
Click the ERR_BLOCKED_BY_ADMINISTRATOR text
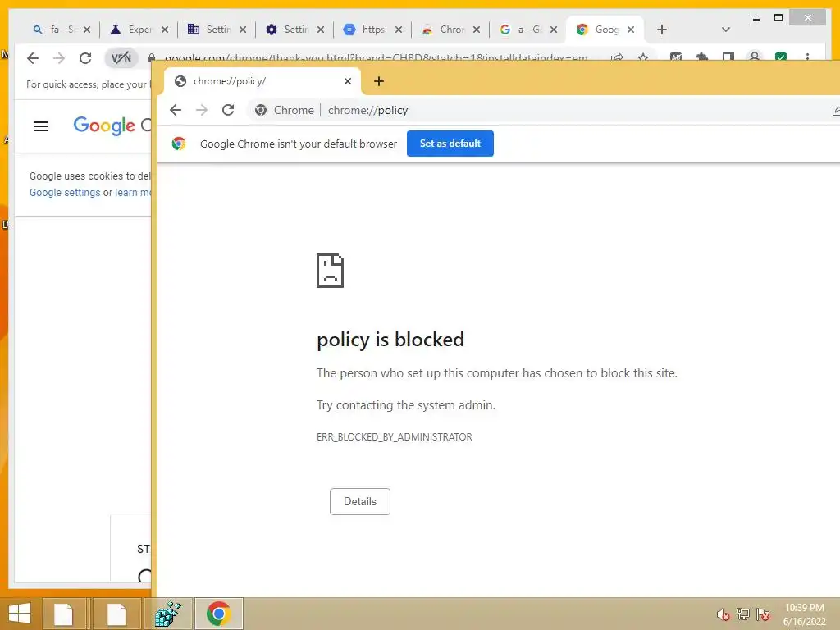[x=395, y=437]
